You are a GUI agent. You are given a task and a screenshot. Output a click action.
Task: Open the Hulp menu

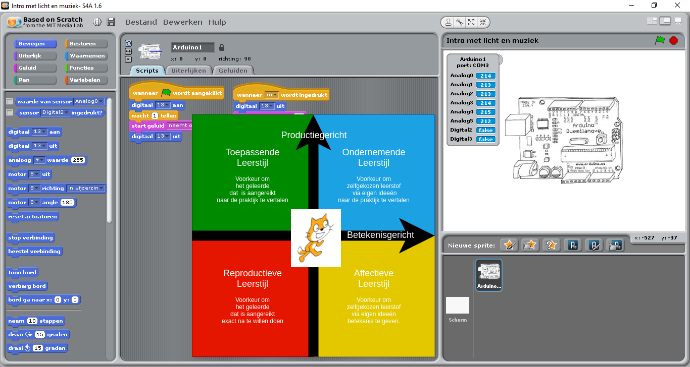(x=217, y=22)
